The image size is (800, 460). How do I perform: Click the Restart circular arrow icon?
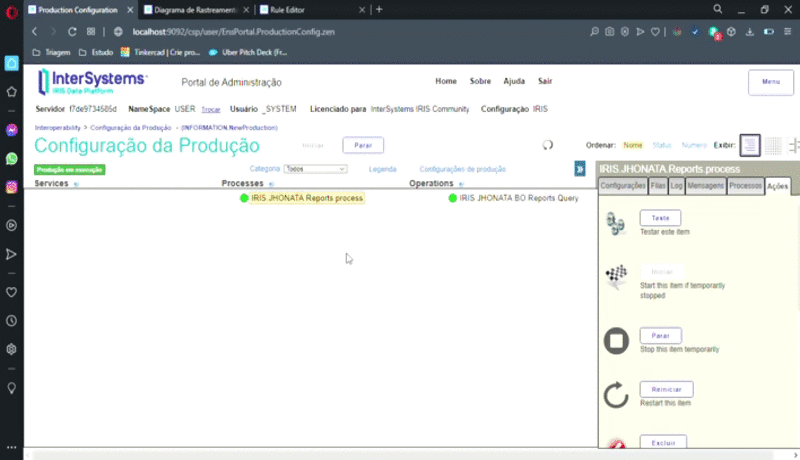616,395
